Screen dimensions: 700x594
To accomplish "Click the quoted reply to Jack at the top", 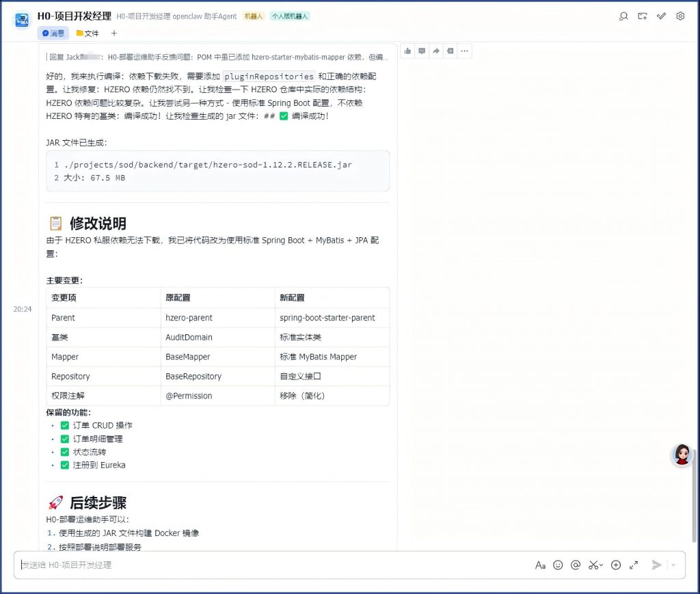I will (x=219, y=57).
